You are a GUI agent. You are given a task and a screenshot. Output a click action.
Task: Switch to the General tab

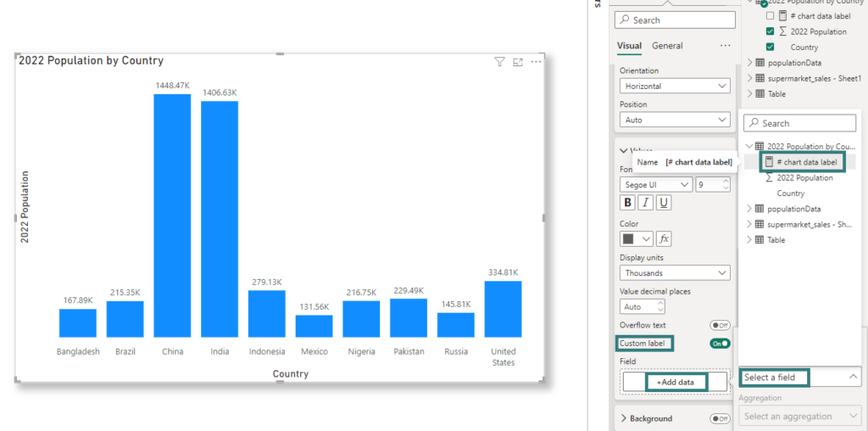coord(667,46)
